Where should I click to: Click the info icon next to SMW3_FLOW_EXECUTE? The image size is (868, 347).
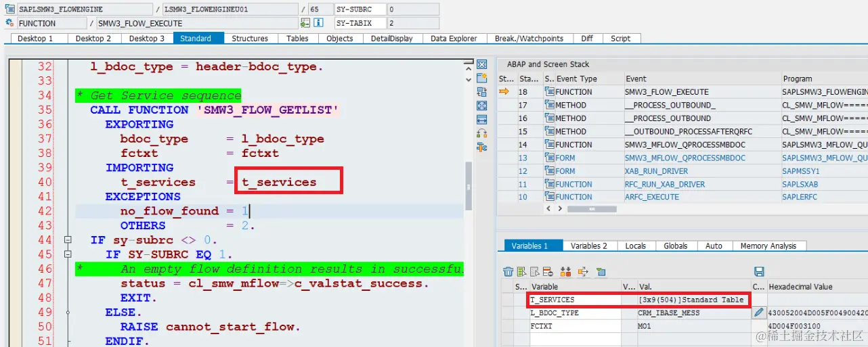318,23
